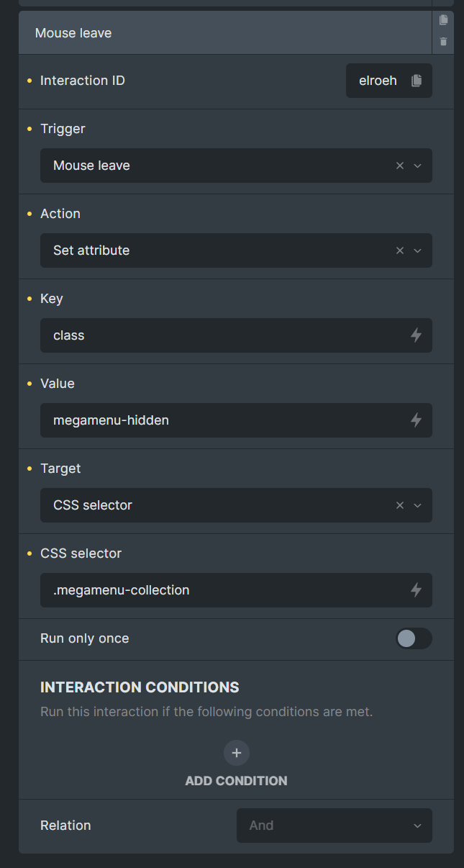Toggle the Run only once switch
The width and height of the screenshot is (464, 868).
(x=414, y=638)
